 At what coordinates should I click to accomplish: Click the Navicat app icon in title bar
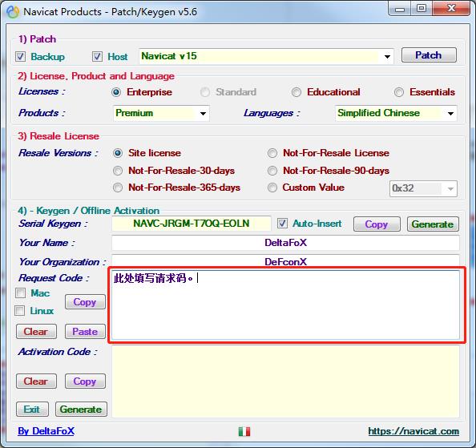coord(13,12)
